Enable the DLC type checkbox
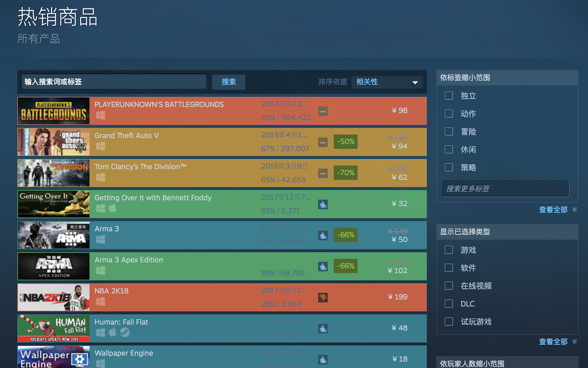This screenshot has width=588, height=368. coord(448,304)
